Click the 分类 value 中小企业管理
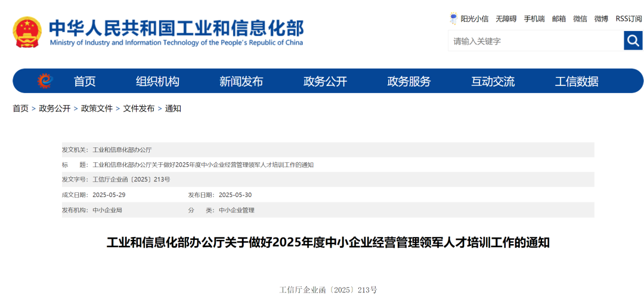The image size is (644, 305). pos(237,210)
